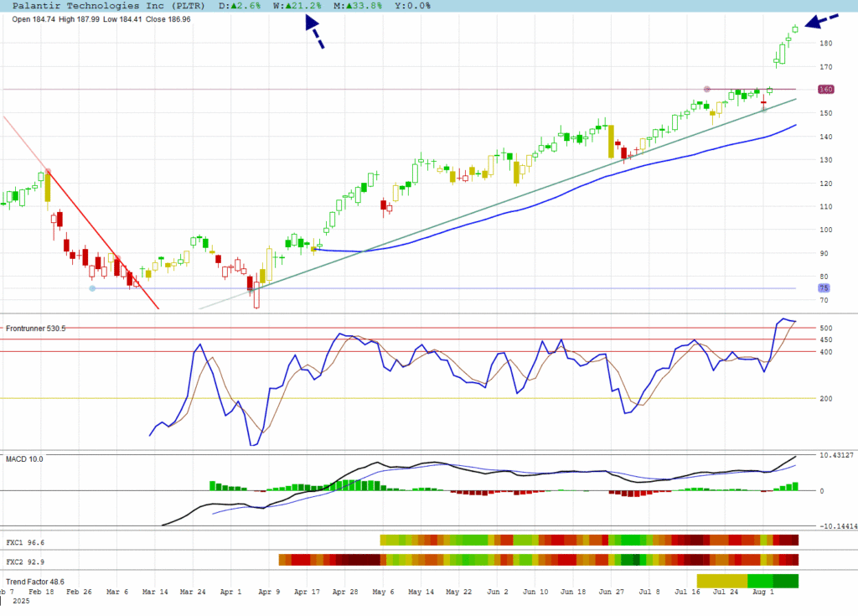
Task: Click the 180 price axis label
Action: coord(825,44)
